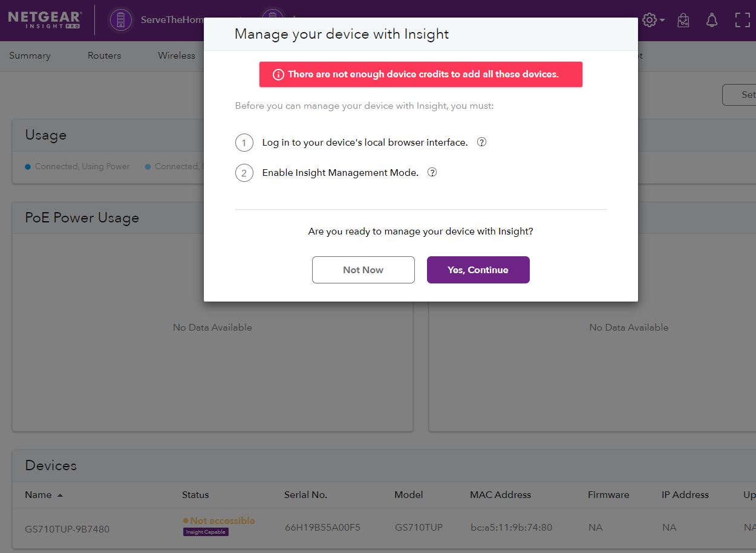756x553 pixels.
Task: Sort devices by Name column arrow
Action: pos(60,495)
